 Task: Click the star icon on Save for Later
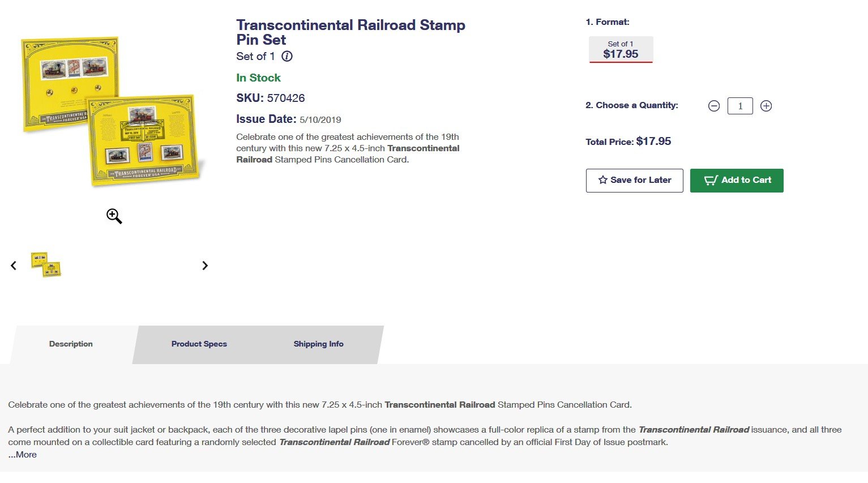(x=603, y=180)
